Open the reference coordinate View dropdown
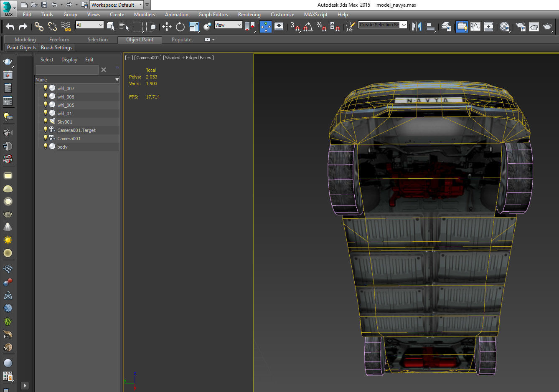Image resolution: width=559 pixels, height=392 pixels. (x=228, y=25)
